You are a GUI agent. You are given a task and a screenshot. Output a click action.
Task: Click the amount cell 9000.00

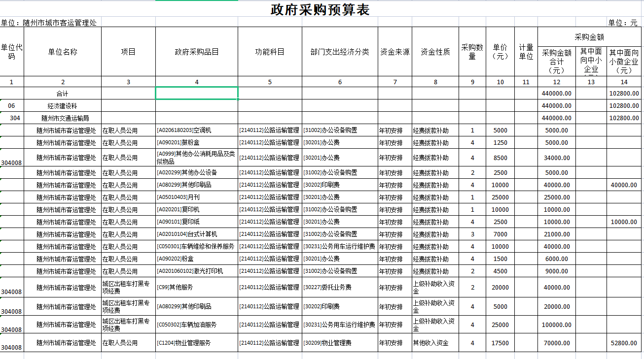(557, 271)
